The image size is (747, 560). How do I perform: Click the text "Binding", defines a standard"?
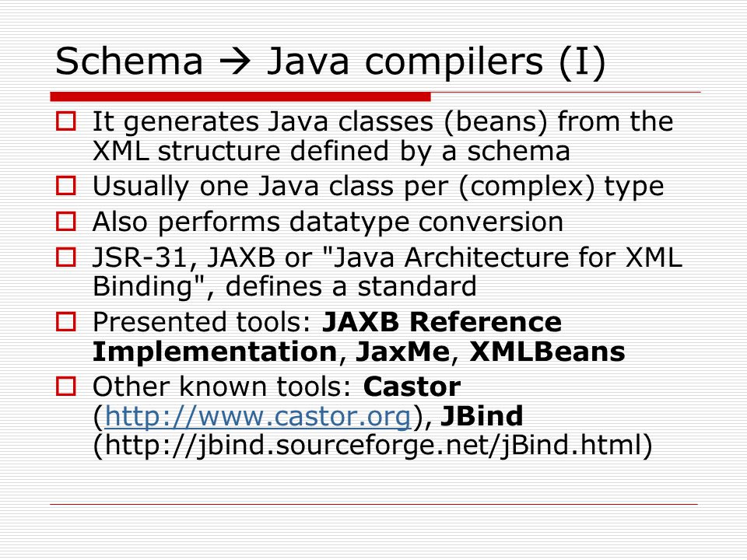click(x=285, y=287)
